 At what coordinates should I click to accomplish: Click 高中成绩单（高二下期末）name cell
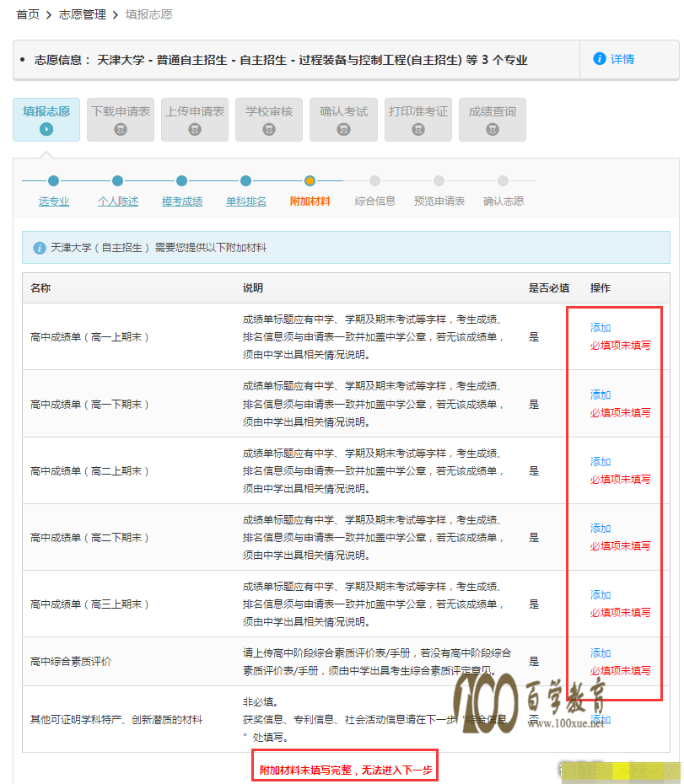(x=89, y=538)
